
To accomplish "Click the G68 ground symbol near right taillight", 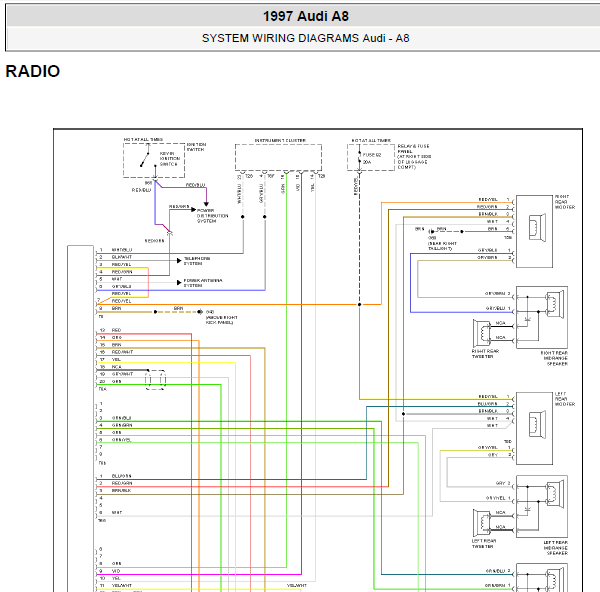I will tap(432, 232).
